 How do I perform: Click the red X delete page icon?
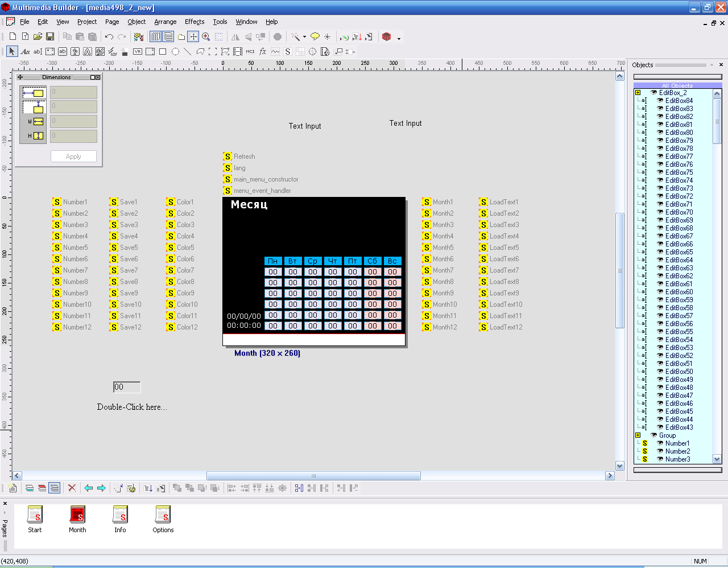[x=72, y=488]
